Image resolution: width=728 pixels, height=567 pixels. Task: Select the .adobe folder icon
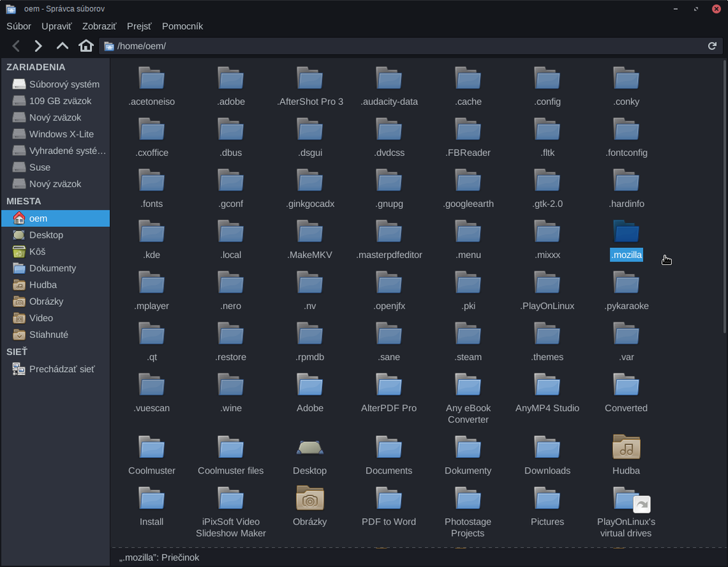231,78
